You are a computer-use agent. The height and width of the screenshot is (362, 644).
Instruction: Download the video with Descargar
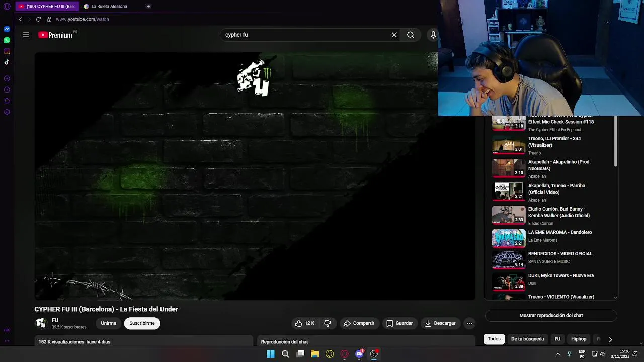440,323
